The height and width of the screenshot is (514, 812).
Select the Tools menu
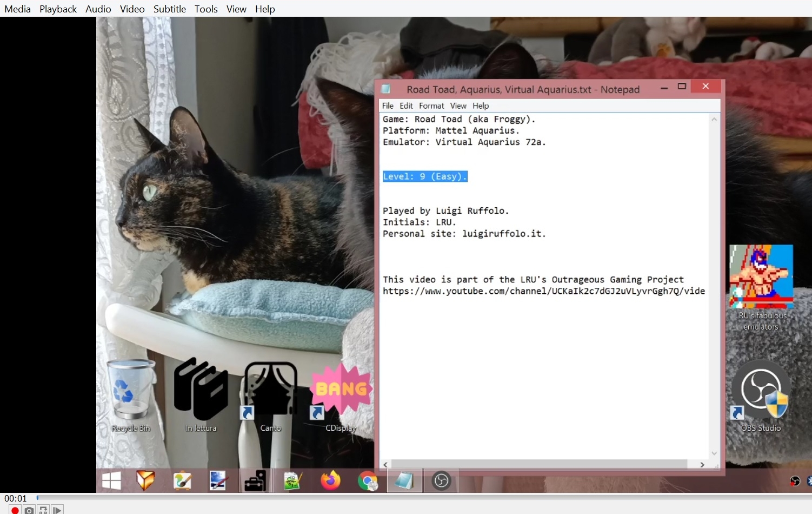coord(206,9)
